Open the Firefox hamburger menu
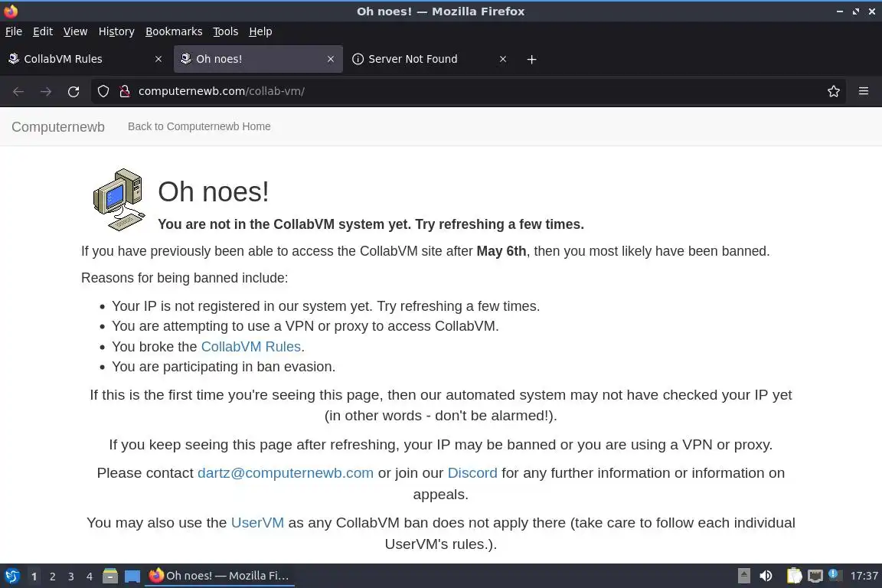The image size is (882, 588). (864, 91)
